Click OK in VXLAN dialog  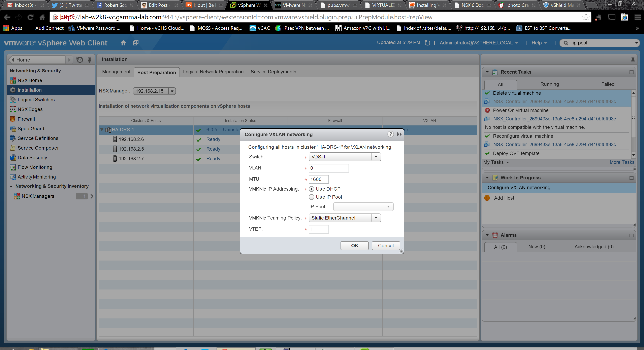pos(354,246)
